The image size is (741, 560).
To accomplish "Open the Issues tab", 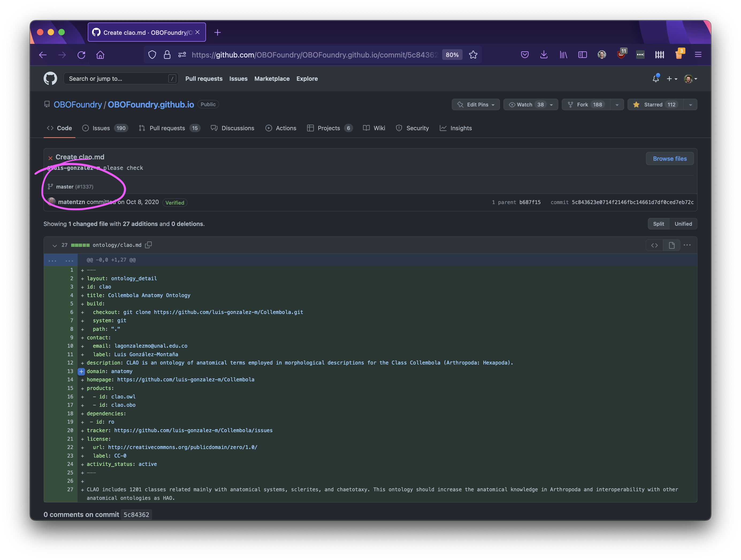I will click(101, 128).
